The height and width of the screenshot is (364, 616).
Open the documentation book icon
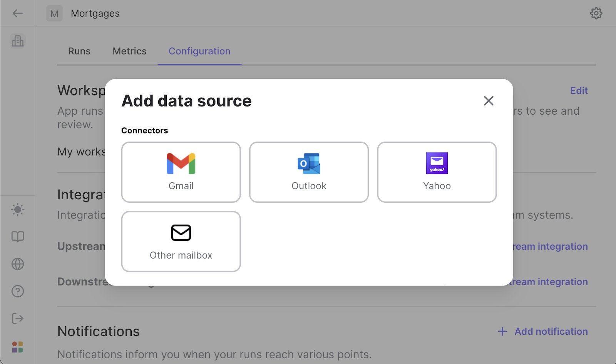point(18,237)
